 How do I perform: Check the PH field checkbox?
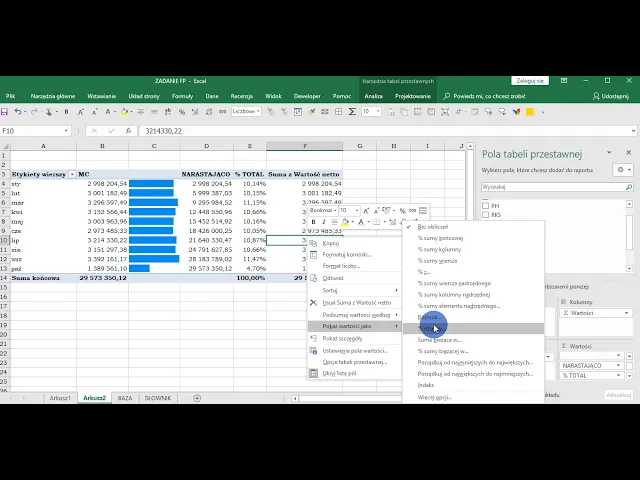point(486,205)
